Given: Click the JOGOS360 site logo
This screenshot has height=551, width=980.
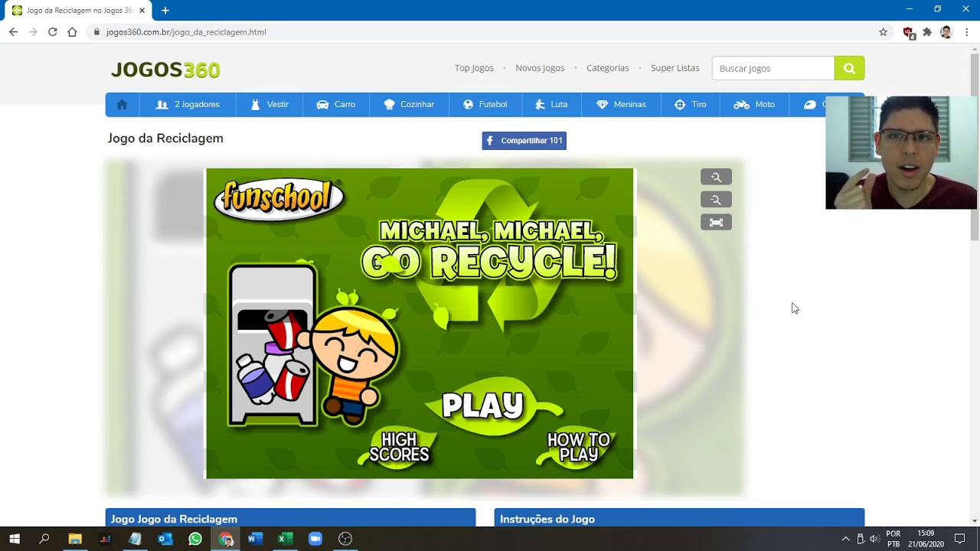Looking at the screenshot, I should (x=165, y=70).
